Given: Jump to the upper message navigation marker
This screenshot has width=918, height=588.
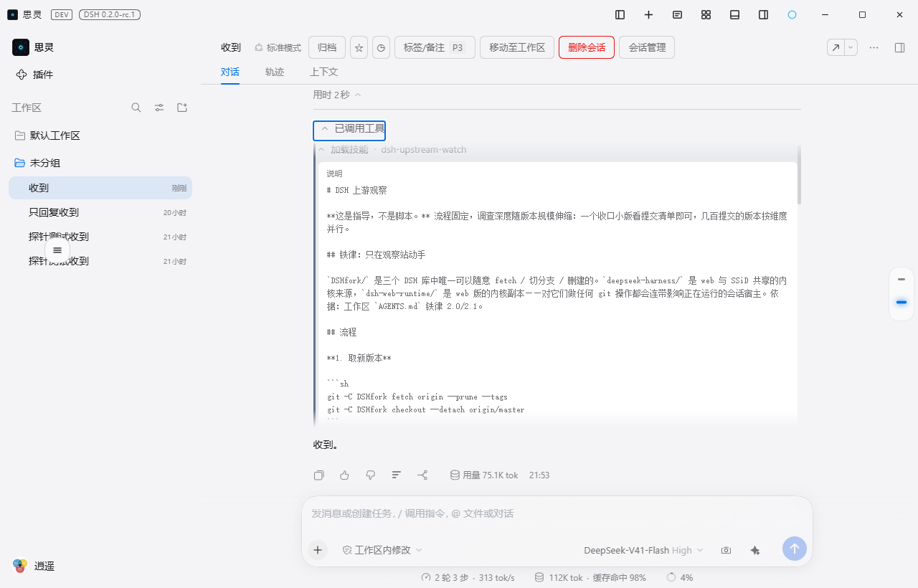Looking at the screenshot, I should (x=902, y=280).
